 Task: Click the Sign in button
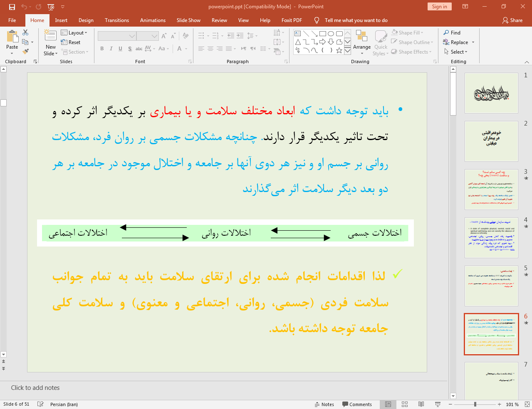[439, 7]
